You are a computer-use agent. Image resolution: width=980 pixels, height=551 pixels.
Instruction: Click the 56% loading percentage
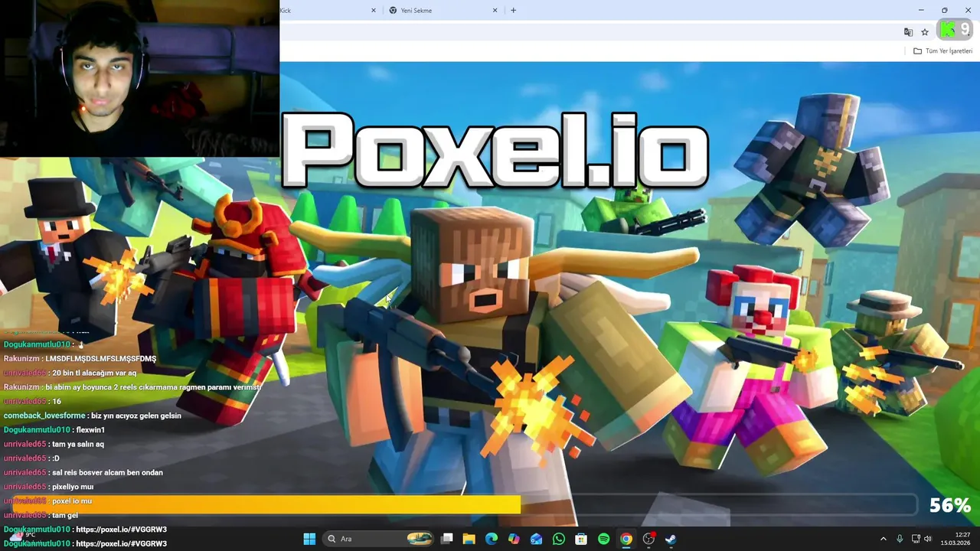tap(949, 505)
